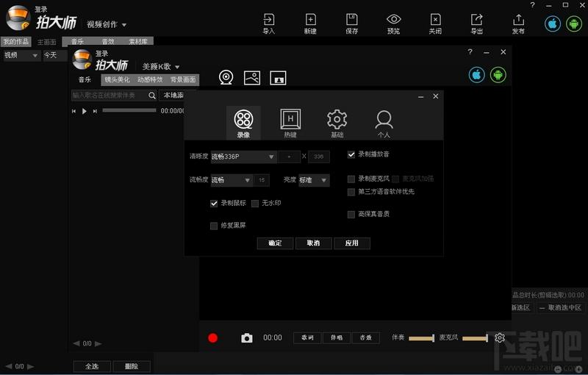This screenshot has height=375, width=588.
Task: Open the 镜头美化 tab
Action: tap(118, 79)
